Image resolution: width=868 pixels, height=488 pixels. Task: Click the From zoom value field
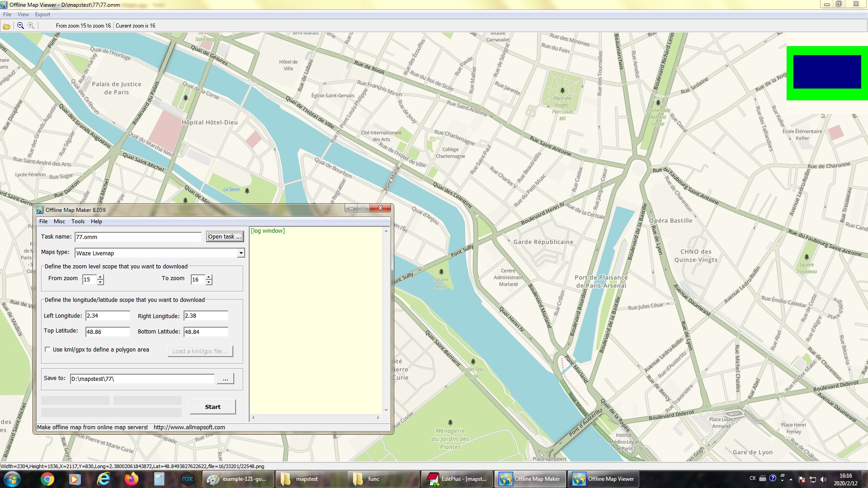90,280
